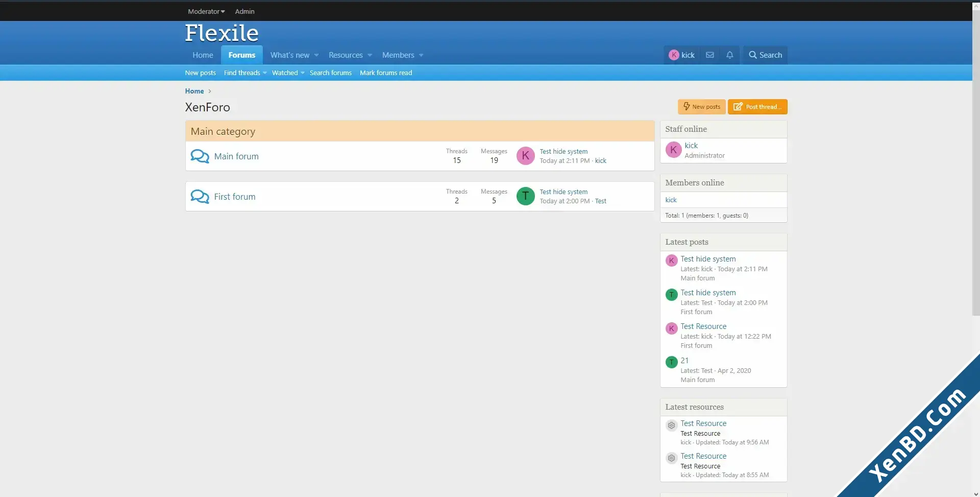Click the Search button
Viewport: 980px width, 497px height.
(765, 55)
